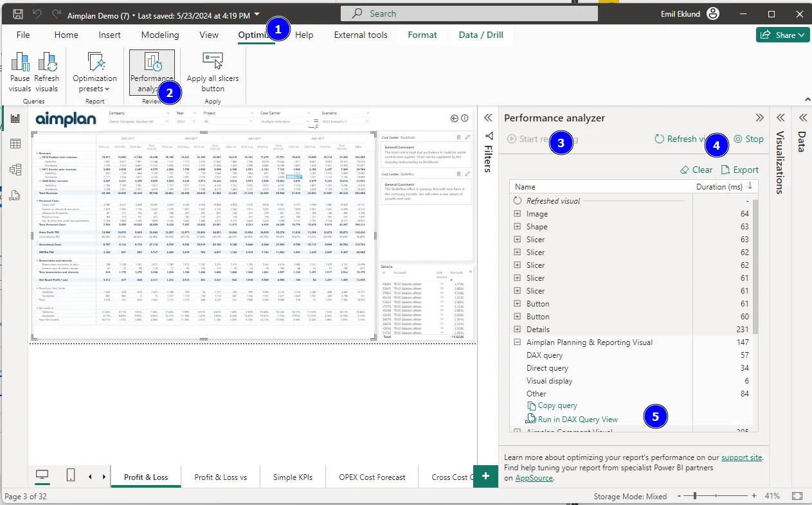This screenshot has width=812, height=505.
Task: Open Optimization presets dropdown
Action: pyautogui.click(x=95, y=73)
